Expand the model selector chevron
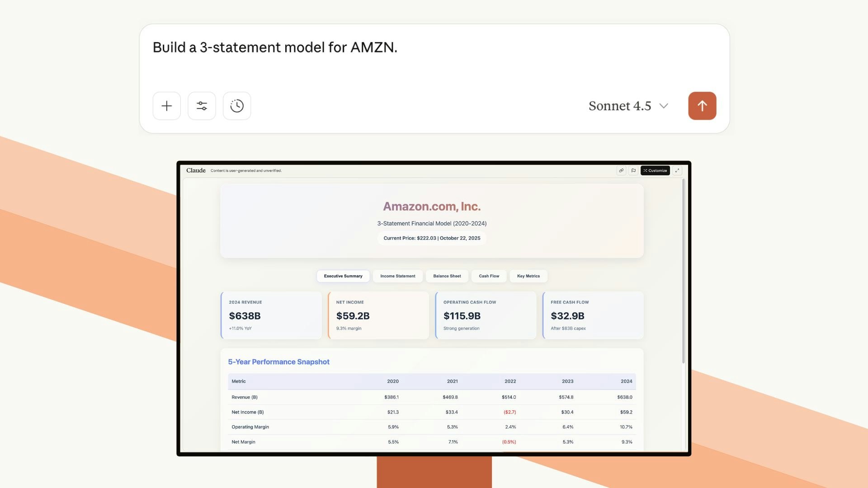Viewport: 868px width, 488px height. point(663,107)
